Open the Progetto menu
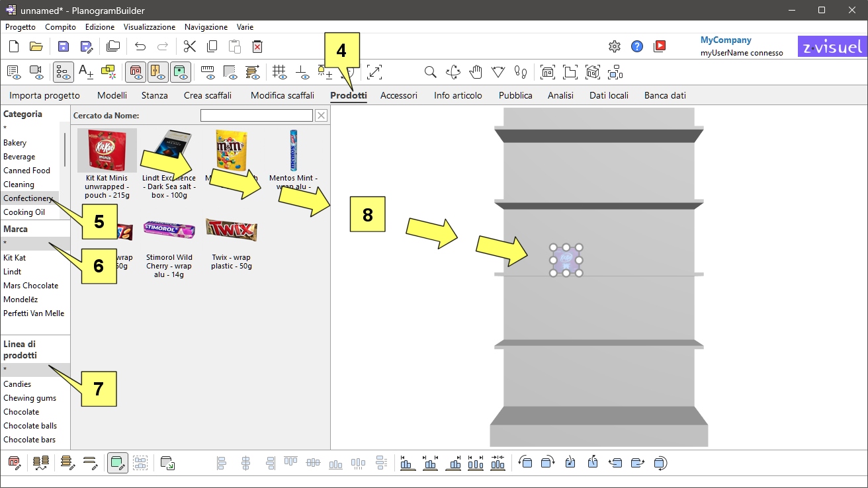The height and width of the screenshot is (488, 868). tap(21, 27)
